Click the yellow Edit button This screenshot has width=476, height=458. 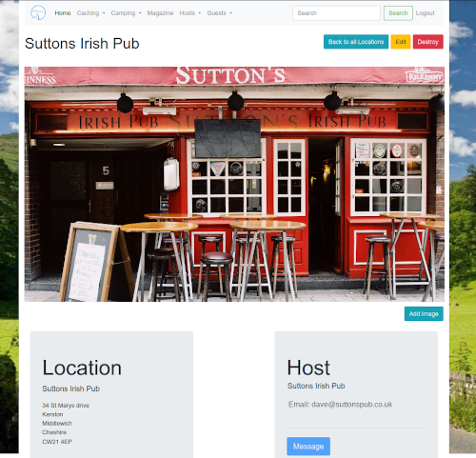(x=401, y=42)
